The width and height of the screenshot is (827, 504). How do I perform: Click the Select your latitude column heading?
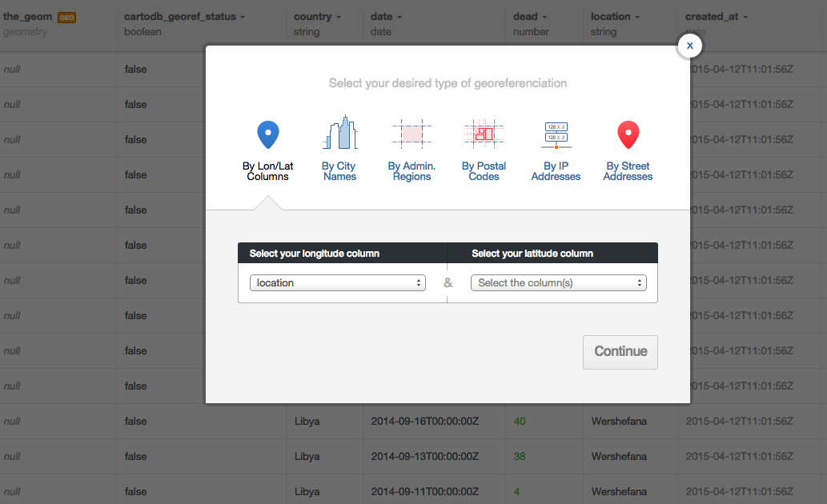532,254
